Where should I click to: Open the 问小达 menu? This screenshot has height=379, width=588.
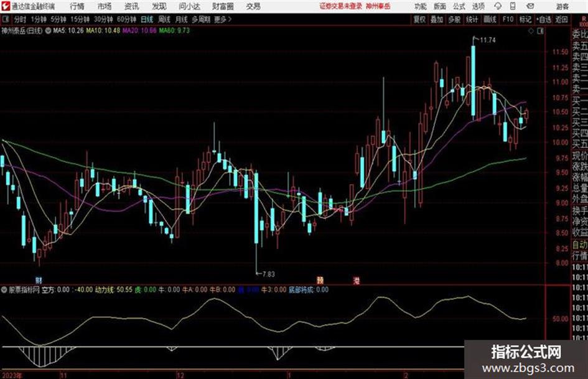[190, 6]
